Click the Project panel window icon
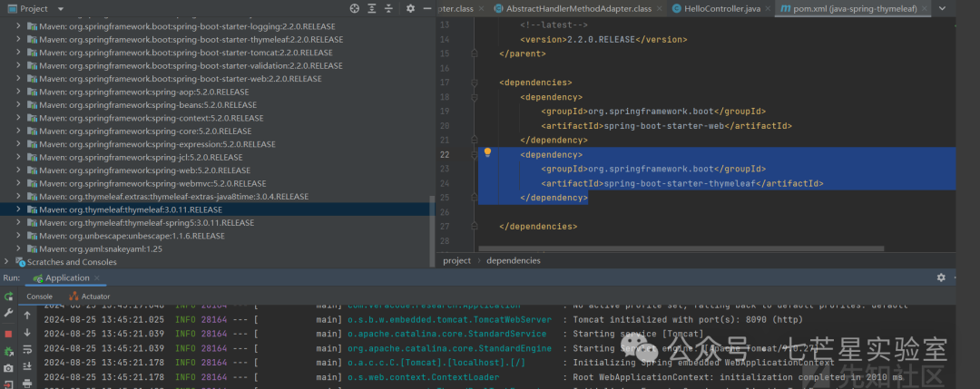The image size is (980, 389). tap(11, 9)
